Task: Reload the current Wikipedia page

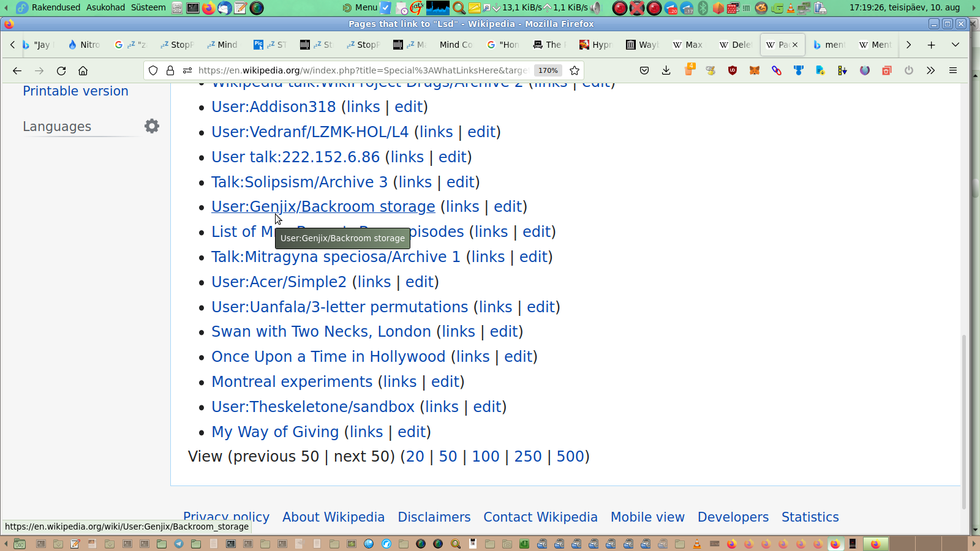Action: pos(61,70)
